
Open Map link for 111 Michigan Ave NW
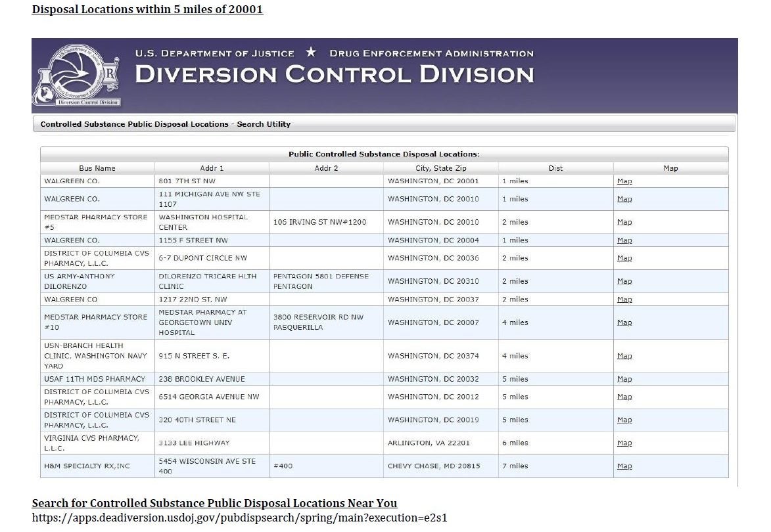point(624,199)
